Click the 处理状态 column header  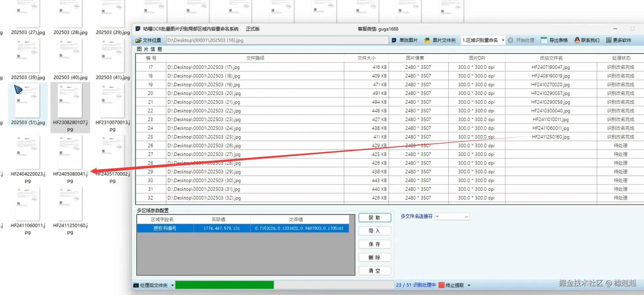(x=621, y=58)
